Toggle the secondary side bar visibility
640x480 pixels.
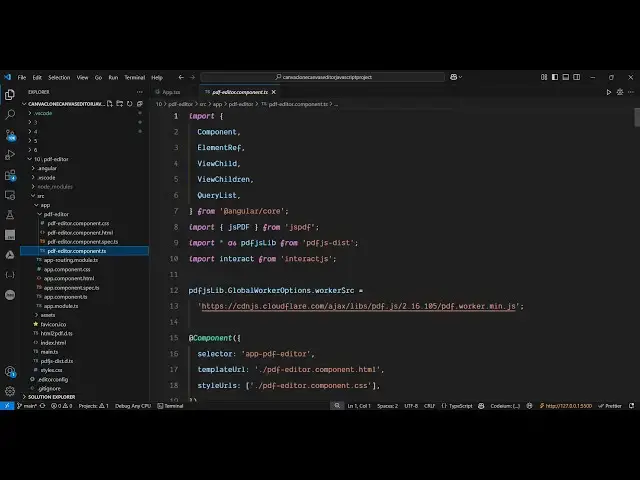click(x=576, y=77)
